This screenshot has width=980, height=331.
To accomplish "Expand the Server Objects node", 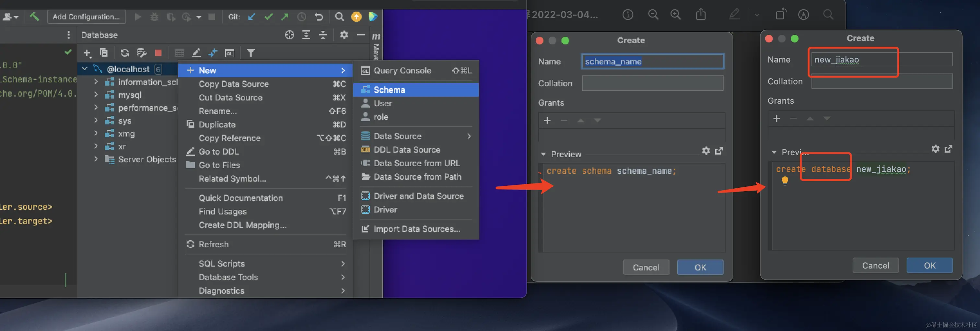I will pos(96,159).
